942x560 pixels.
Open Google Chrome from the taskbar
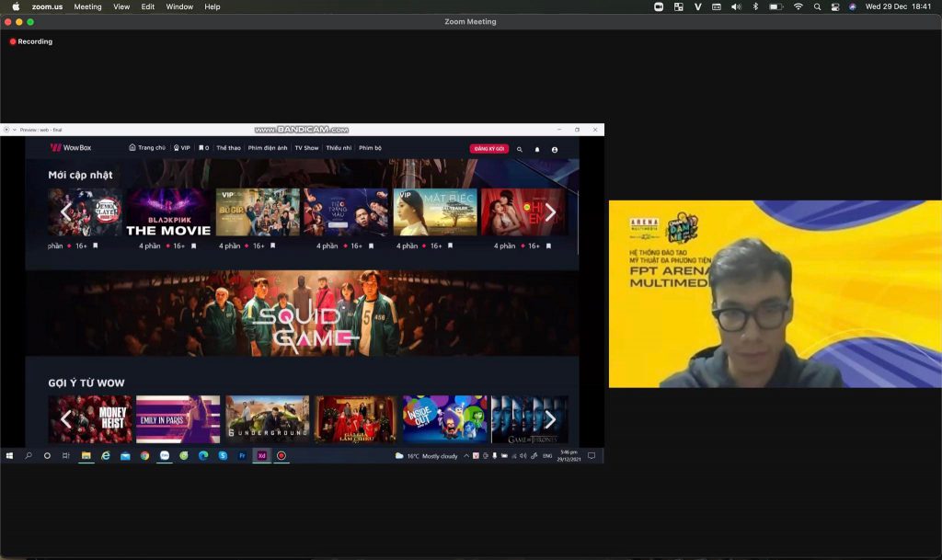click(x=144, y=456)
